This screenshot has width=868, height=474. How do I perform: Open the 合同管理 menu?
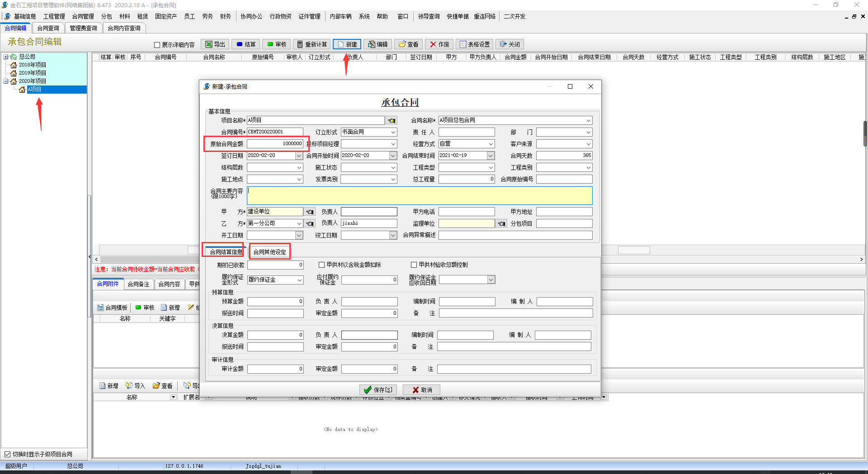(x=83, y=16)
